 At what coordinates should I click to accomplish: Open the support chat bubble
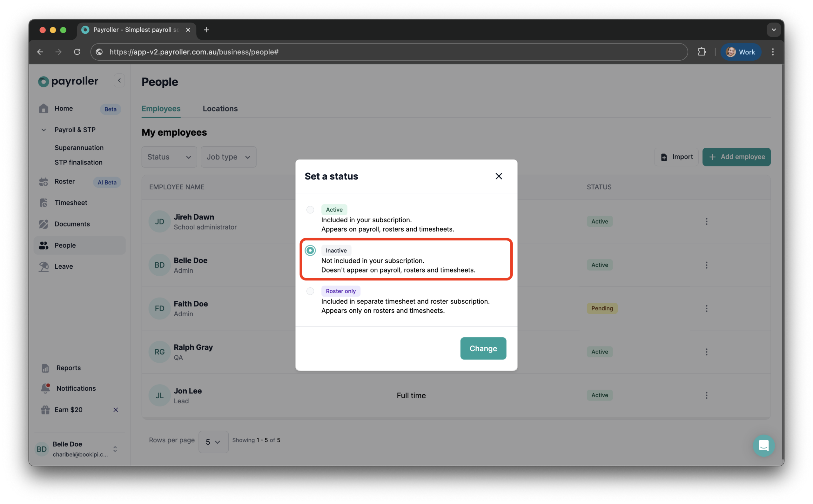(x=764, y=446)
